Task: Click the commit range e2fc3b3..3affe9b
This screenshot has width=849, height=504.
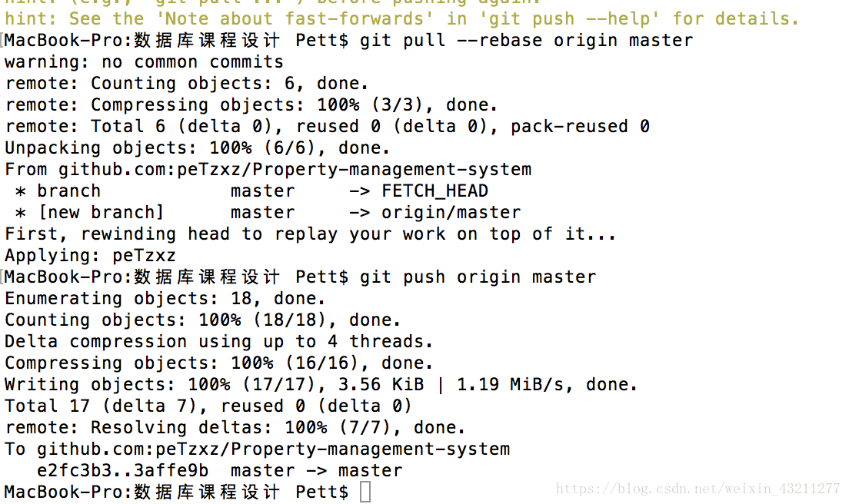Action: coord(122,470)
